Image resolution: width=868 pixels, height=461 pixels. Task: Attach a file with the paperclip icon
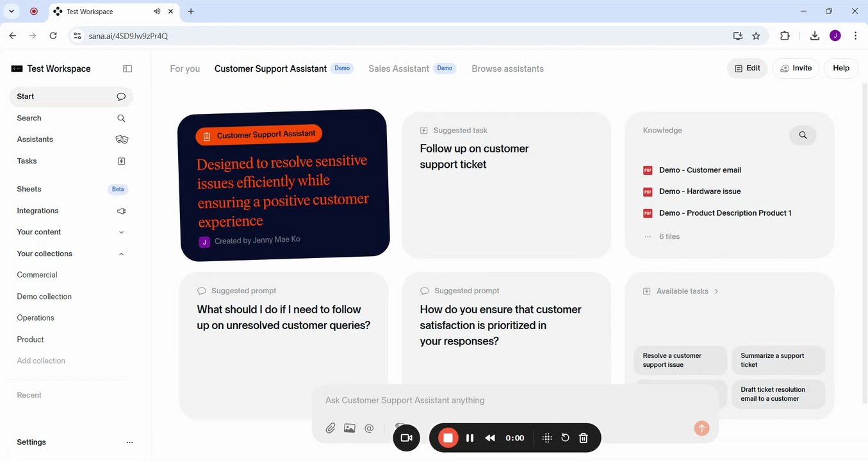(x=331, y=428)
